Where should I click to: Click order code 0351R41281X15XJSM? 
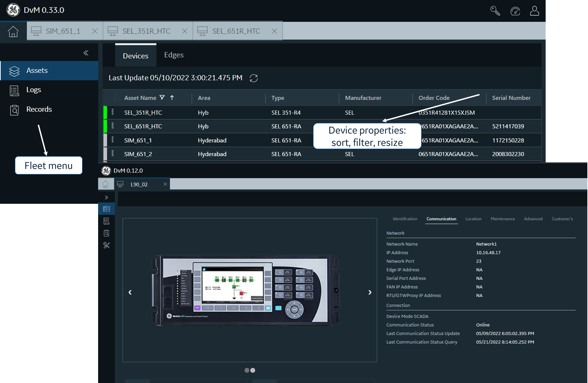coord(447,113)
